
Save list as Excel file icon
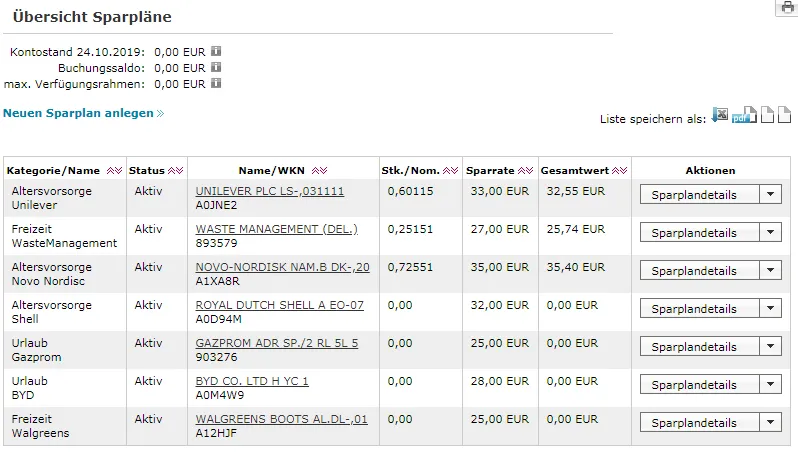tap(720, 115)
